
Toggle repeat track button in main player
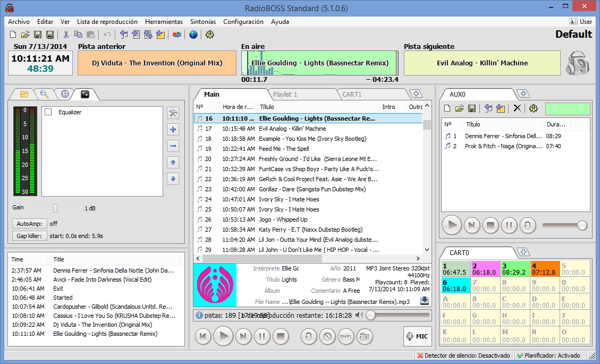click(x=308, y=336)
